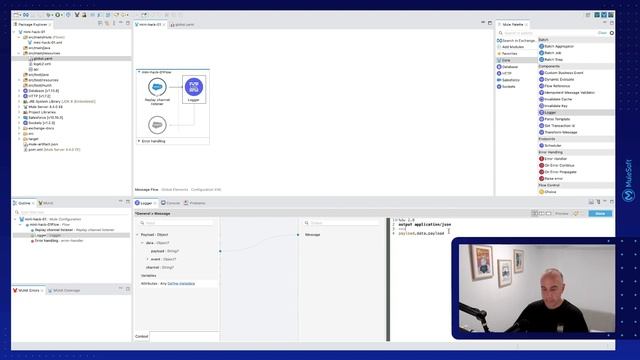The width and height of the screenshot is (640, 360).
Task: Expand target folder in Package Explorer
Action: click(x=19, y=139)
